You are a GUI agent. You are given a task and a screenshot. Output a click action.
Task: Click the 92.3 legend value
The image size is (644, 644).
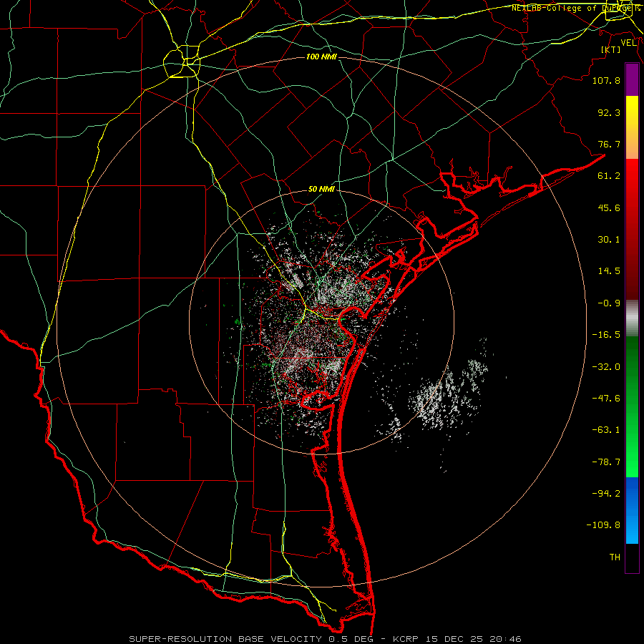tap(609, 112)
